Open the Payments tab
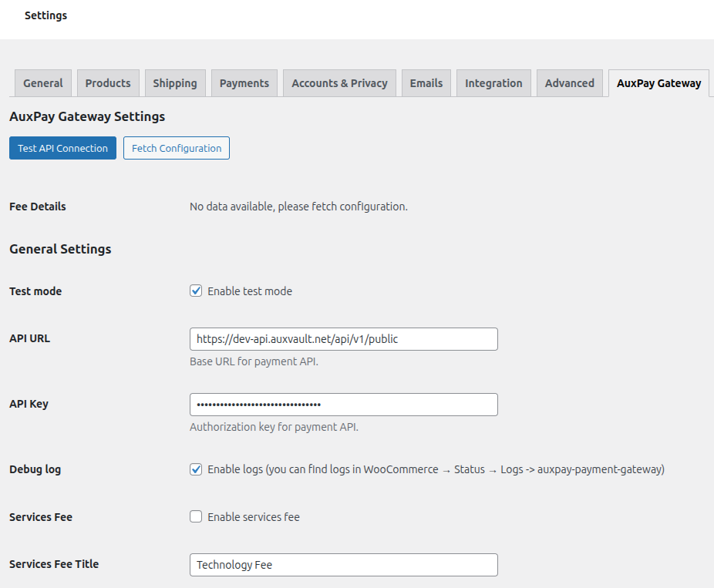 point(244,82)
